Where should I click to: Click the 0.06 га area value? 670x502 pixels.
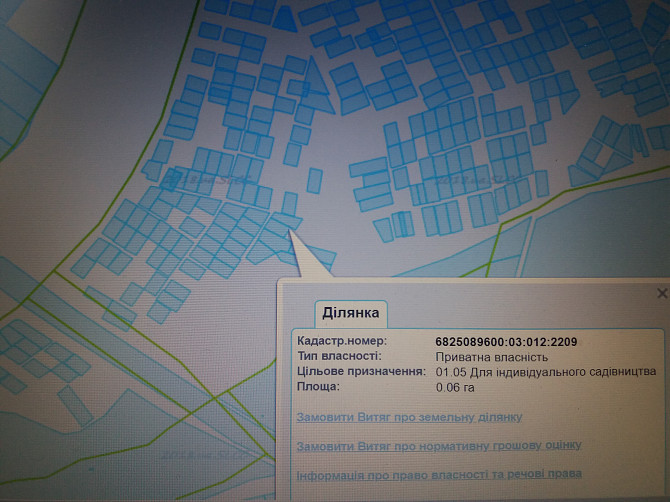(455, 388)
